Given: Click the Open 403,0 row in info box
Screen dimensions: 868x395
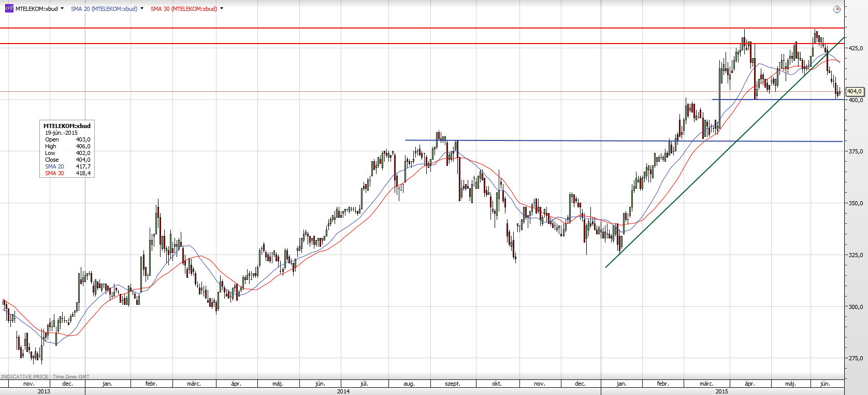Looking at the screenshot, I should pos(67,139).
